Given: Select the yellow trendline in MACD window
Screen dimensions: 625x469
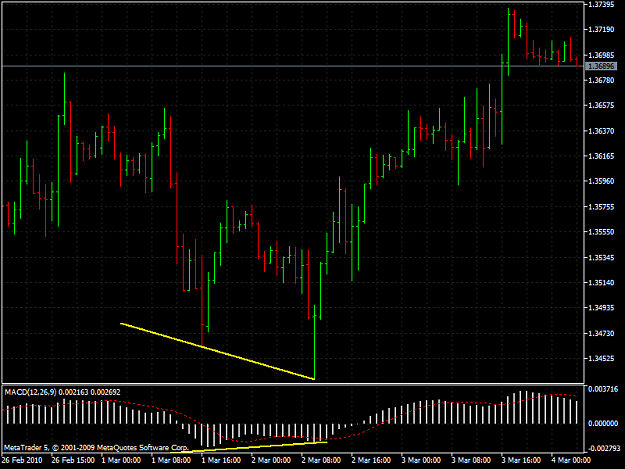Looking at the screenshot, I should pyautogui.click(x=249, y=447).
